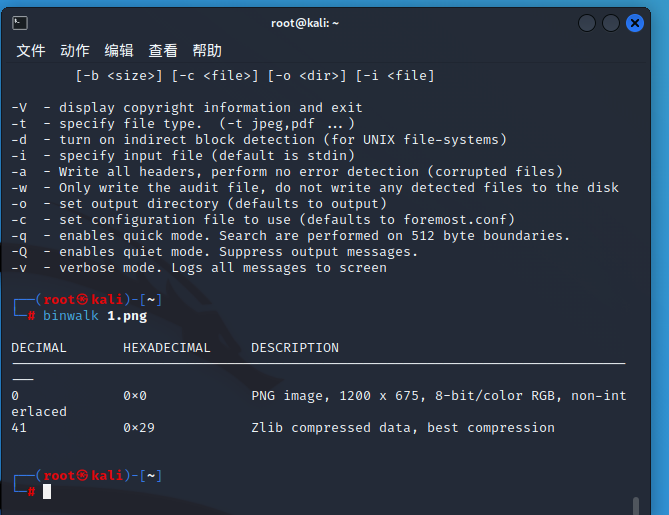Open the 文件 (File) menu

31,51
